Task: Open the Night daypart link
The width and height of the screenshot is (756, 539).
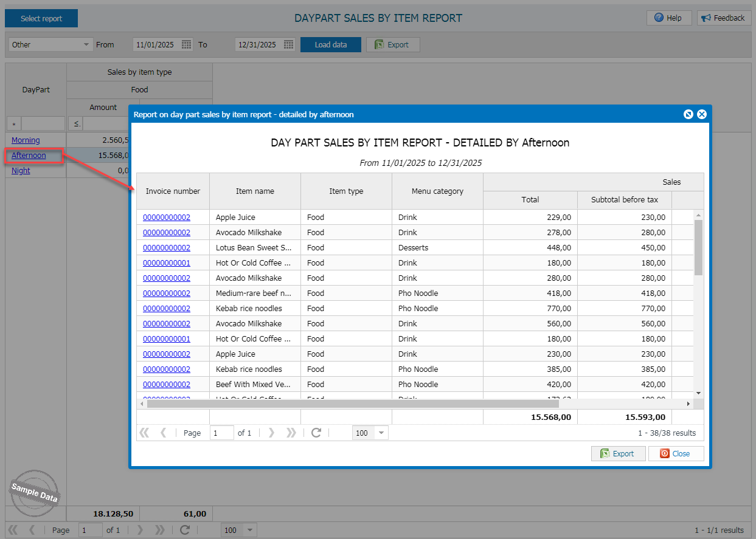Action: 21,171
